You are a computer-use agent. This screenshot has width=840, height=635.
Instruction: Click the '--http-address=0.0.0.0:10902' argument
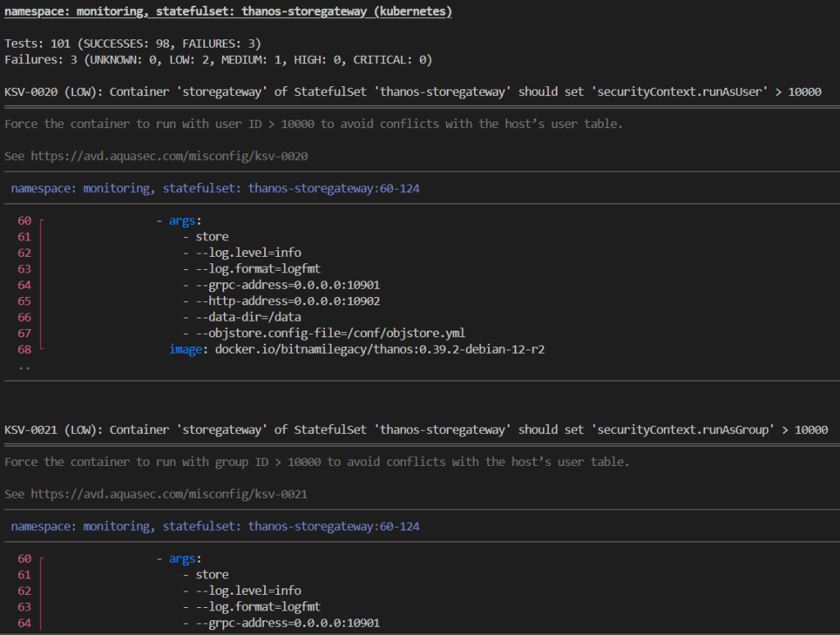[x=288, y=301]
